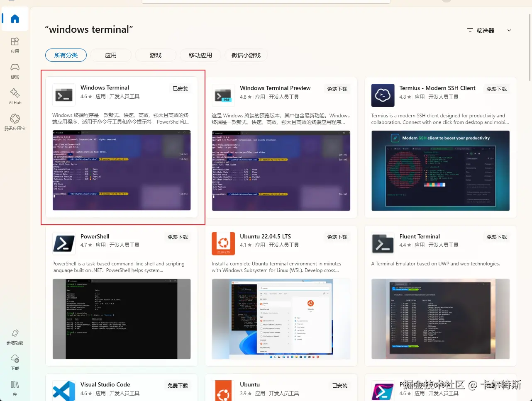
Task: Enable the 移动应用 filter
Action: [200, 55]
